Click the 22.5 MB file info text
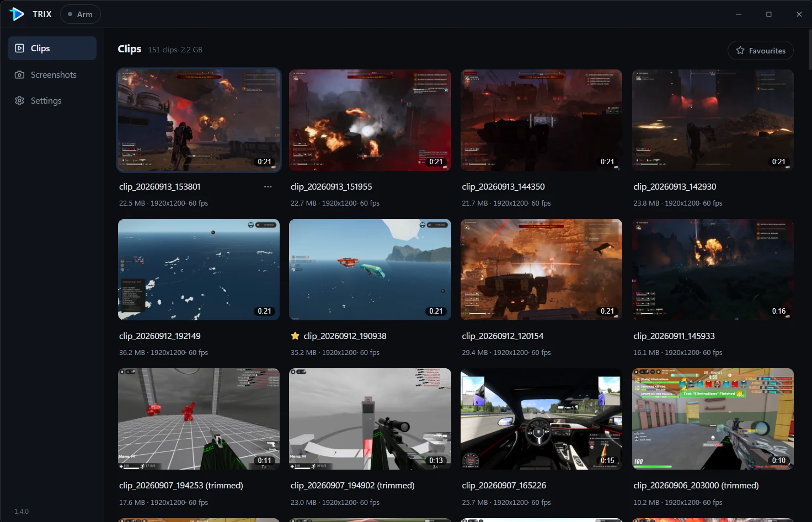812x522 pixels. coord(163,203)
